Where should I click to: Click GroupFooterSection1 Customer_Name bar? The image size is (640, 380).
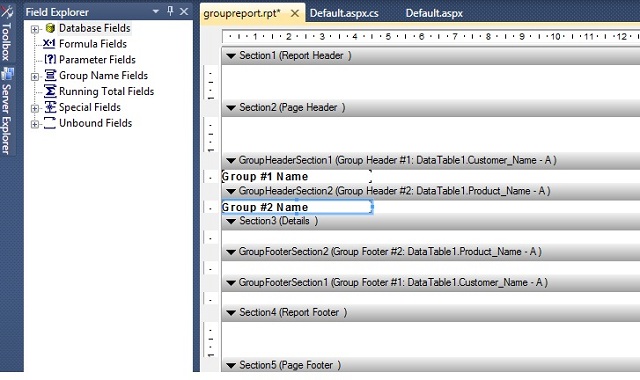431,282
